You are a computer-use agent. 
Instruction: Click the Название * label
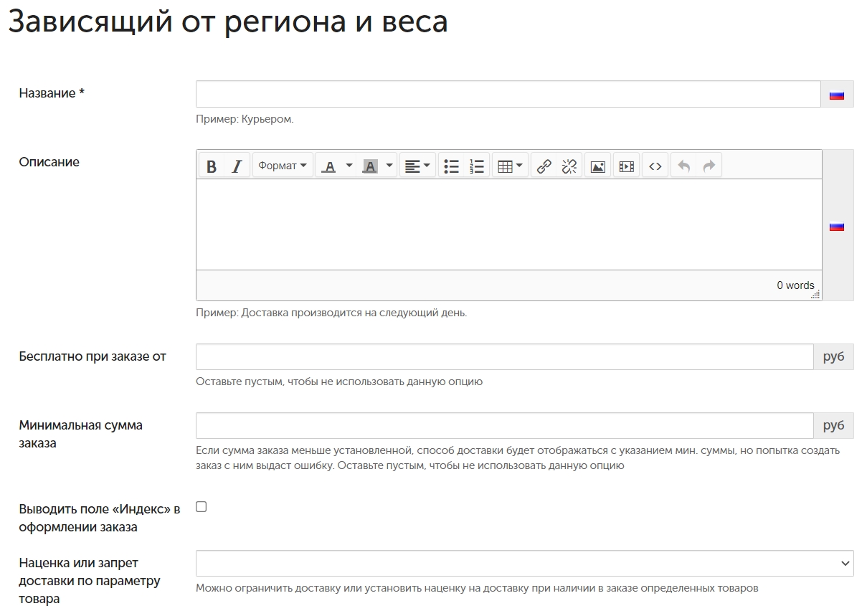point(52,93)
